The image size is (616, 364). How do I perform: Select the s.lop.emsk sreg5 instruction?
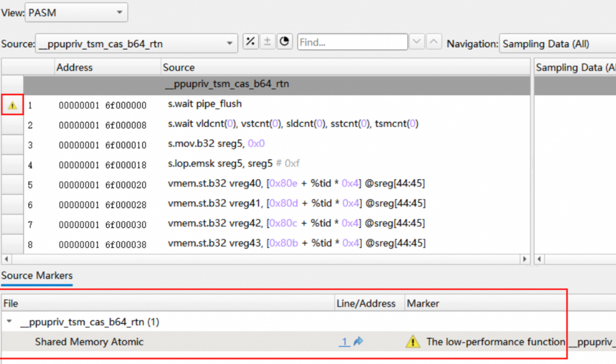click(x=233, y=163)
